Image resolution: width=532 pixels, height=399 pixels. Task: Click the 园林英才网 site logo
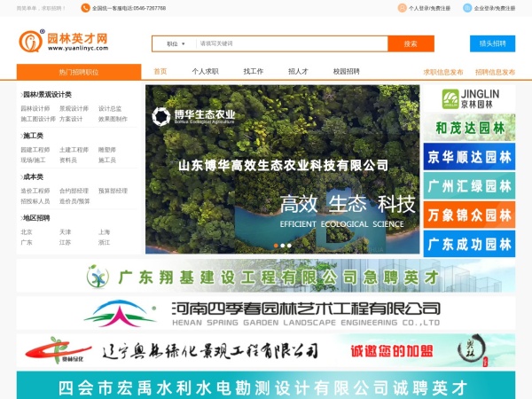point(64,41)
